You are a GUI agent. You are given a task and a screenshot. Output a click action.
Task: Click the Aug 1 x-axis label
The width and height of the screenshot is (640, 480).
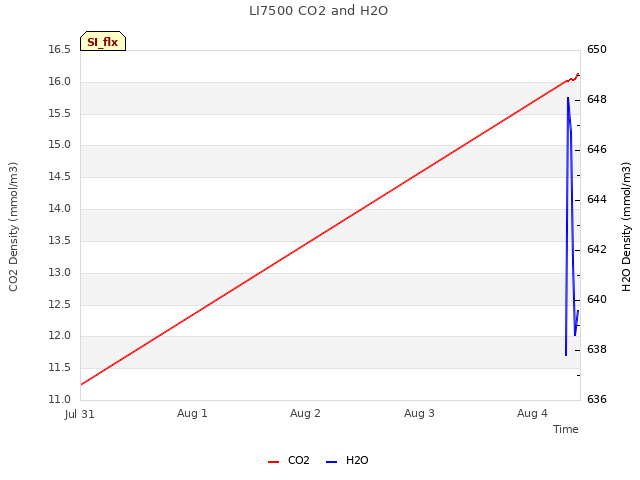tap(192, 413)
